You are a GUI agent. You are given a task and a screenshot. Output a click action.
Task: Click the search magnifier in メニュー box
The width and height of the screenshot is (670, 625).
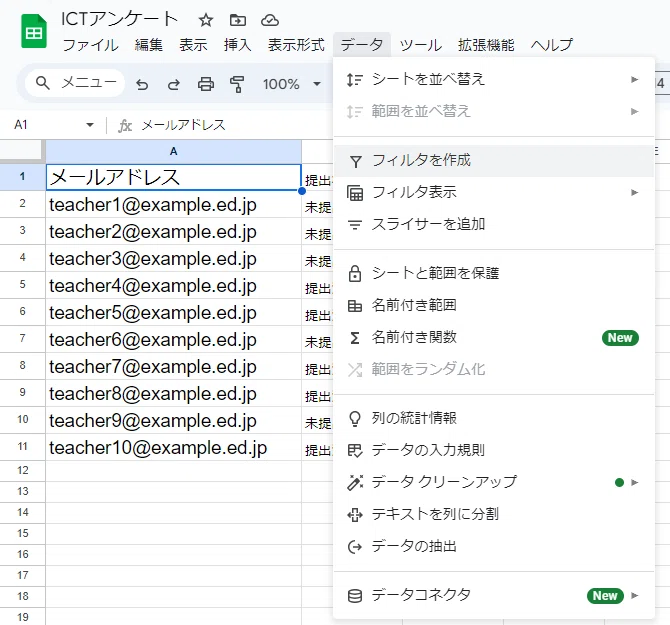43,83
